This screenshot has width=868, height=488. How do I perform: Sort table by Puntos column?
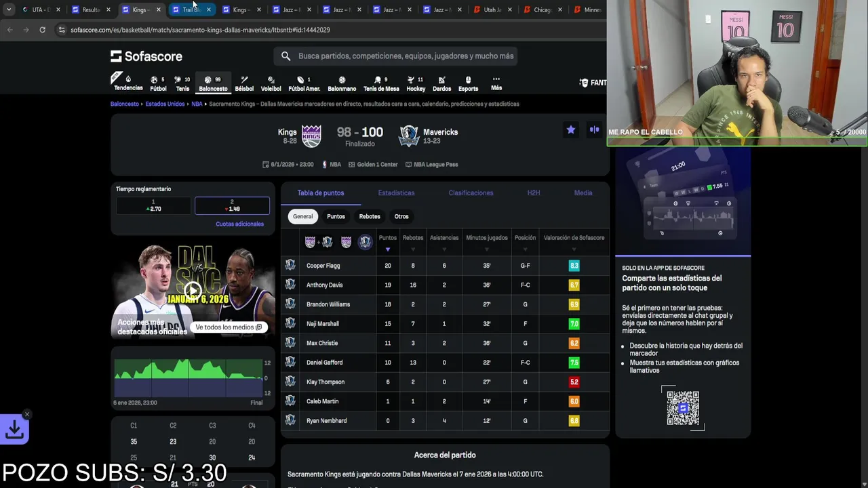[x=388, y=243]
